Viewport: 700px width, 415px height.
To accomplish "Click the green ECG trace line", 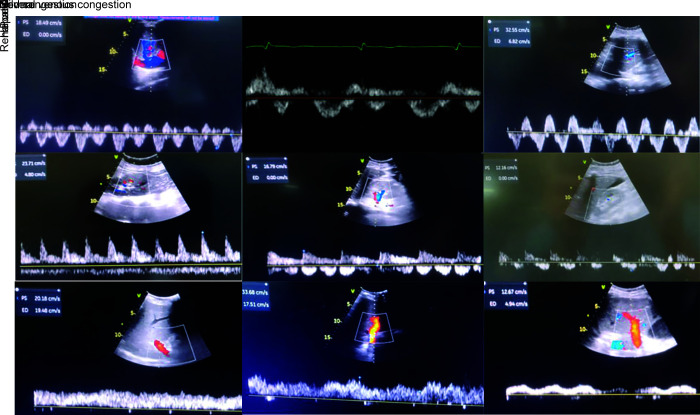I will (x=360, y=46).
